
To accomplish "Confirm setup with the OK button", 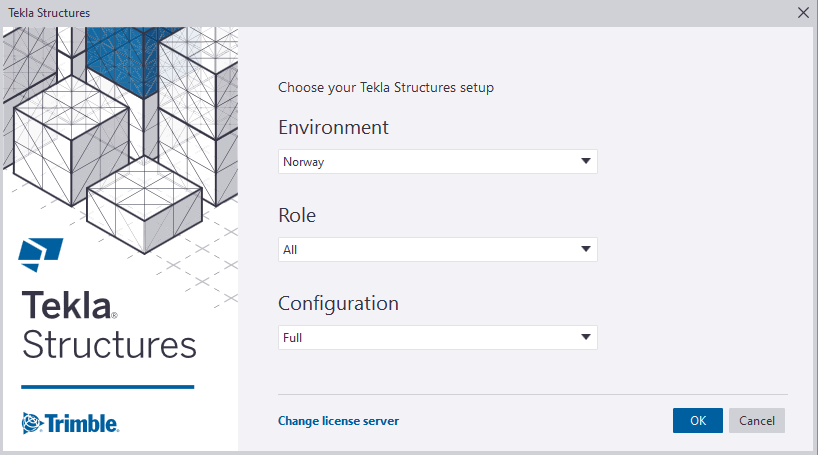I will click(697, 421).
